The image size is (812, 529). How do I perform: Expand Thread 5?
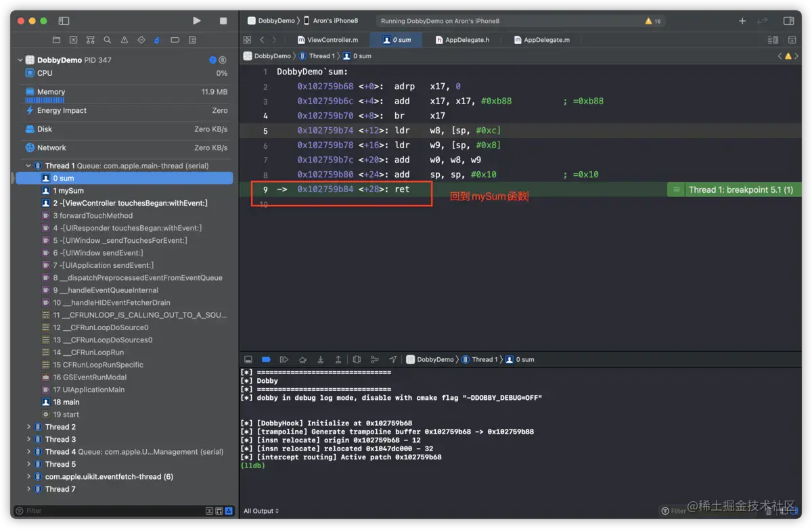click(28, 464)
